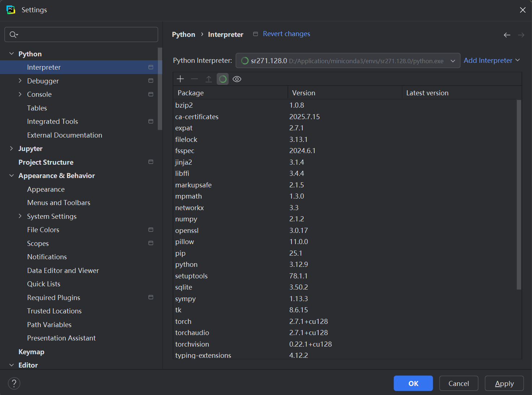Collapse the Appearance & Behavior group

[x=12, y=175]
